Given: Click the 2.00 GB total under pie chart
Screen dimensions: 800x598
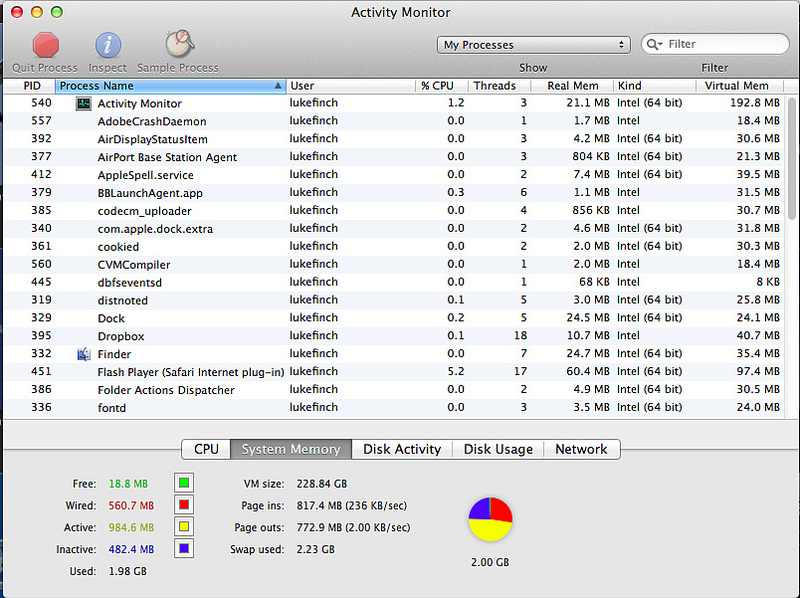Looking at the screenshot, I should coord(490,562).
